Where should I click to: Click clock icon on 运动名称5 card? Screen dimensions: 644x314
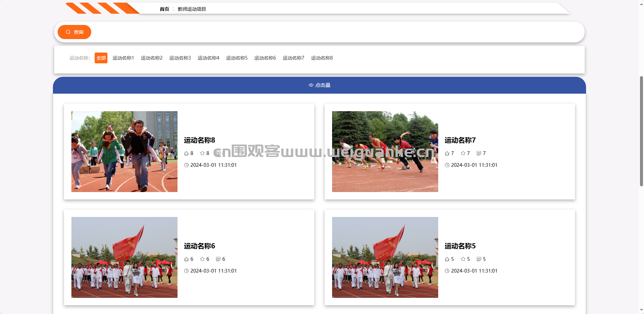(x=447, y=271)
